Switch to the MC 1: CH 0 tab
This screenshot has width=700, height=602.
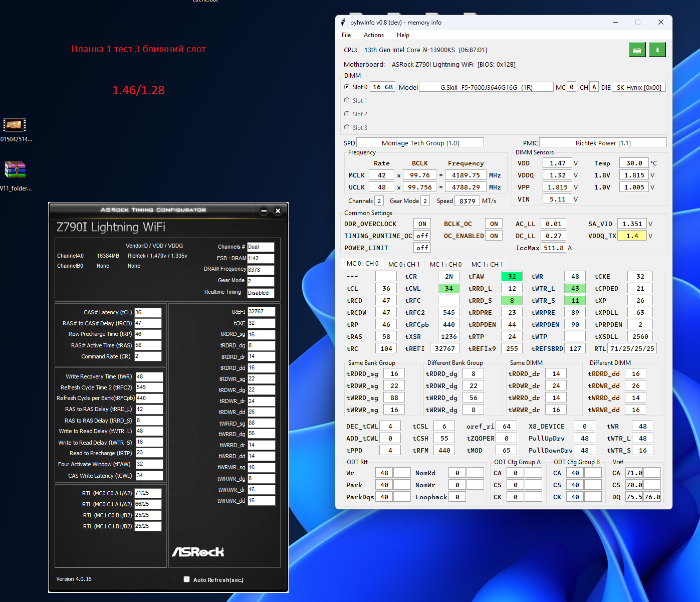[446, 264]
